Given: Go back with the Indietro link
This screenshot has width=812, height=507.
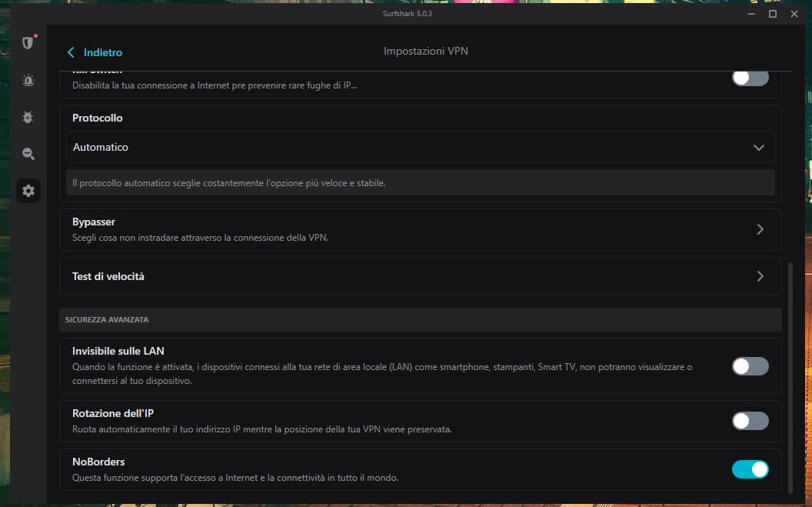Looking at the screenshot, I should [x=95, y=52].
